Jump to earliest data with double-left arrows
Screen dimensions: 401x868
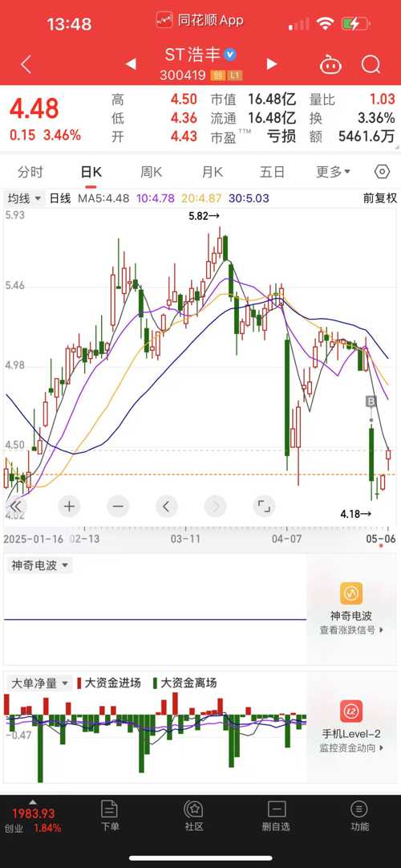point(16,506)
